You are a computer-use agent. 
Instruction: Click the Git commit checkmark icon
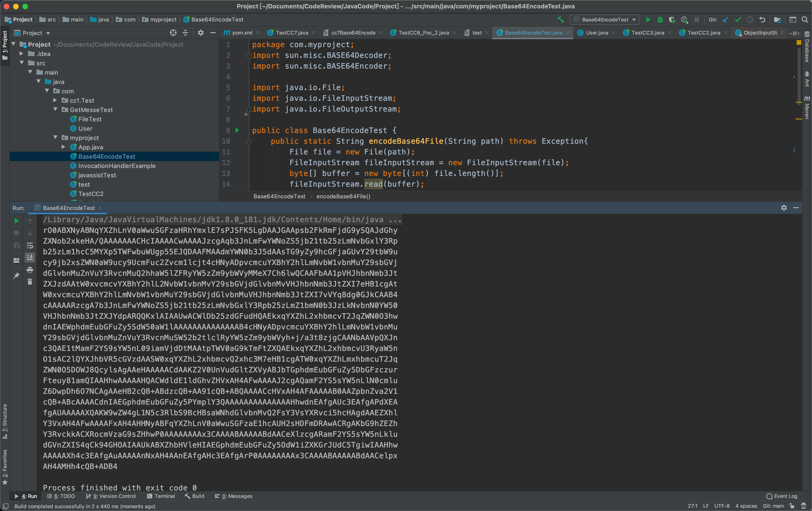pyautogui.click(x=738, y=20)
